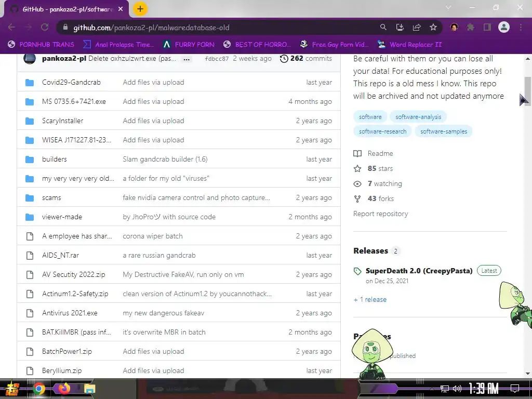
Task: Open Chrome's search (magnifier) icon in address bar
Action: click(x=383, y=27)
